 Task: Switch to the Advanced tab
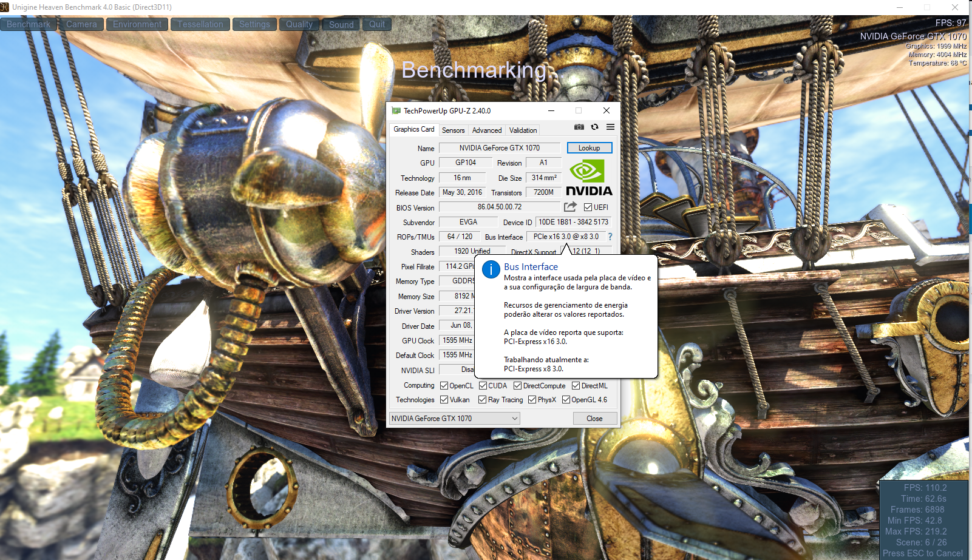(487, 130)
